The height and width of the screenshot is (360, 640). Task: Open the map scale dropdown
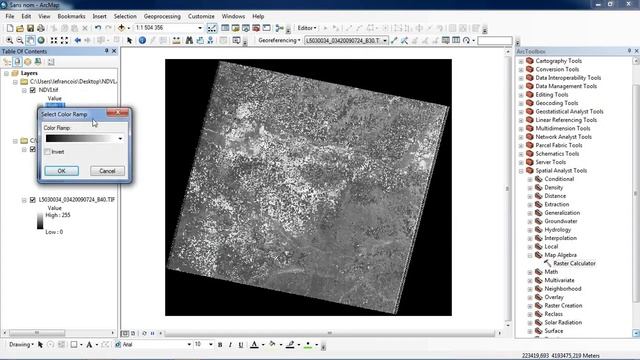tap(200, 28)
